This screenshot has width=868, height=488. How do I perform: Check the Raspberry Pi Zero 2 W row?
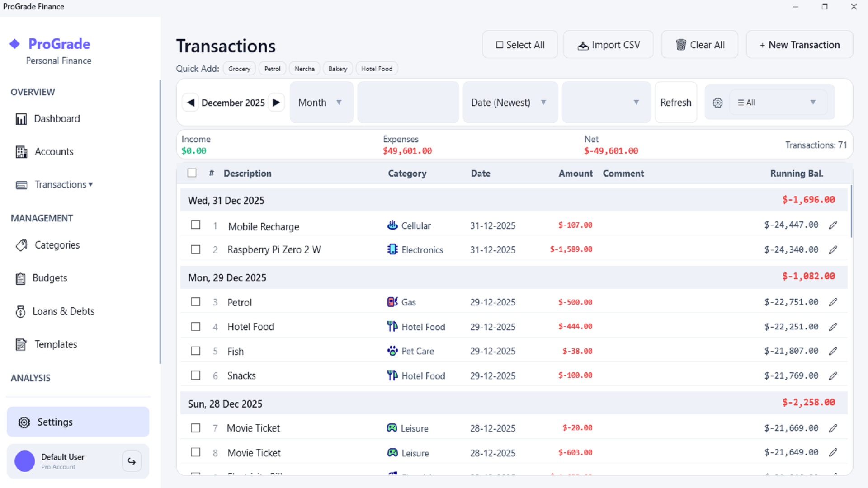pyautogui.click(x=195, y=249)
